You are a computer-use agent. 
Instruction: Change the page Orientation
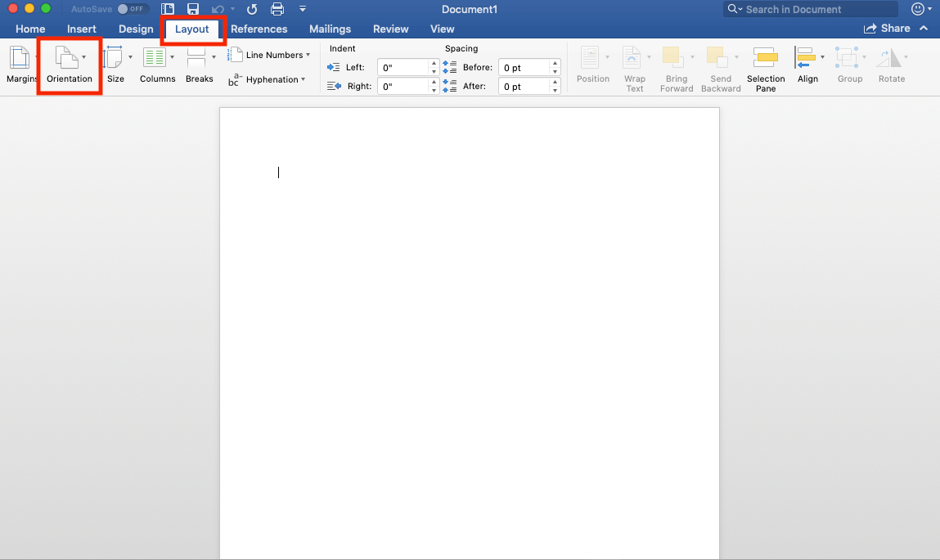pos(69,65)
